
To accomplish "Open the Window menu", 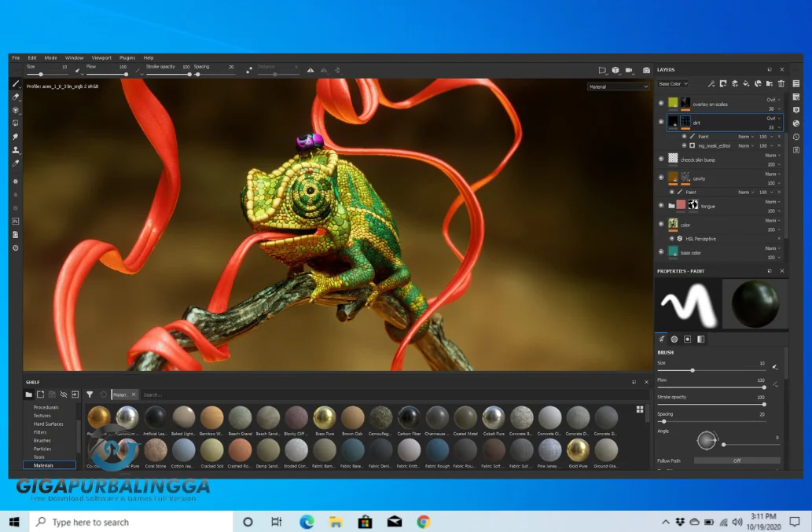I will [74, 57].
